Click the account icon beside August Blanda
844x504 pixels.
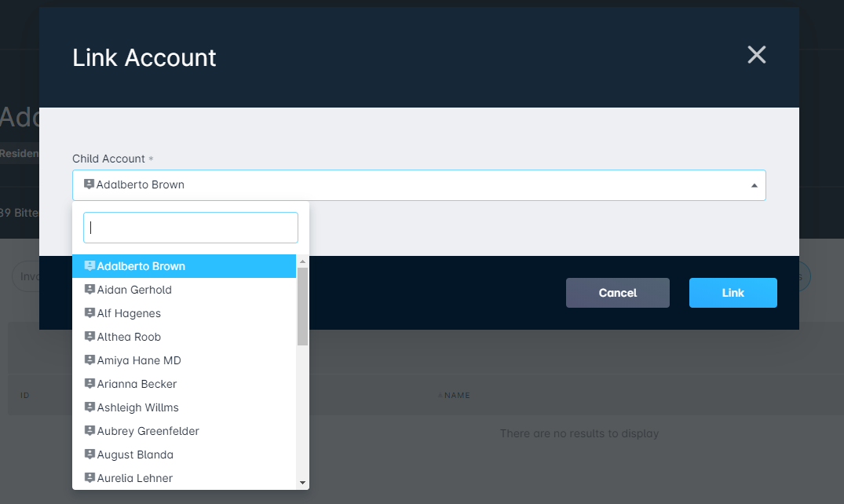89,454
